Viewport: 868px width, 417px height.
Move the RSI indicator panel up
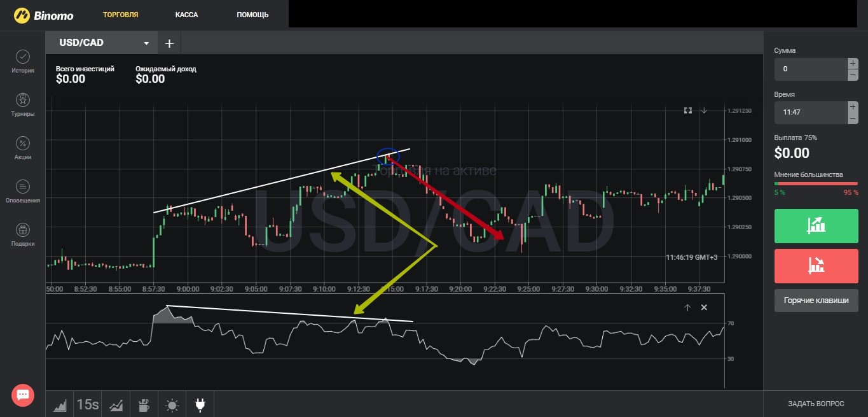tap(687, 307)
